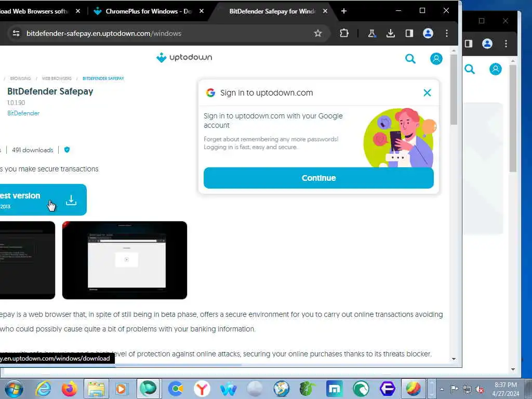This screenshot has height=399, width=532.
Task: Open Windows Media Player from the taskbar
Action: pos(122,389)
